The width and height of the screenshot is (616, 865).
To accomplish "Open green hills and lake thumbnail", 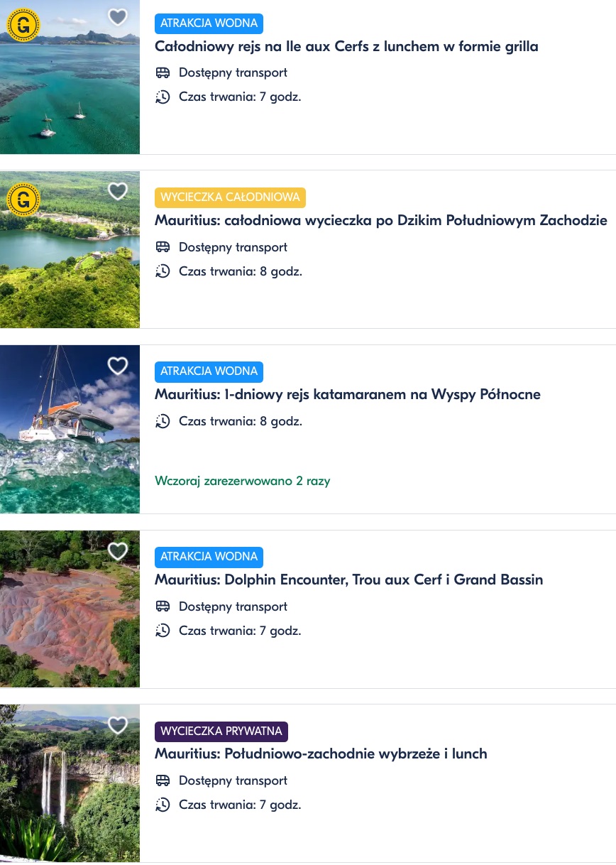I will point(70,249).
